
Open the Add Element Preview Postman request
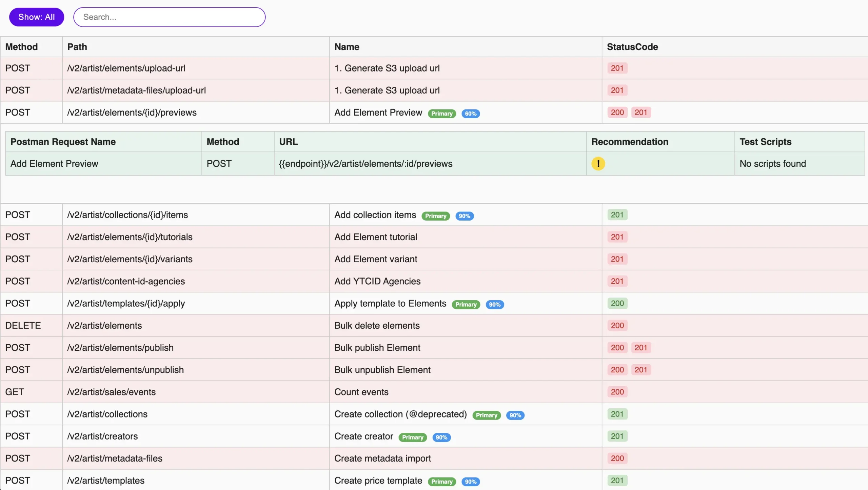[x=54, y=164]
